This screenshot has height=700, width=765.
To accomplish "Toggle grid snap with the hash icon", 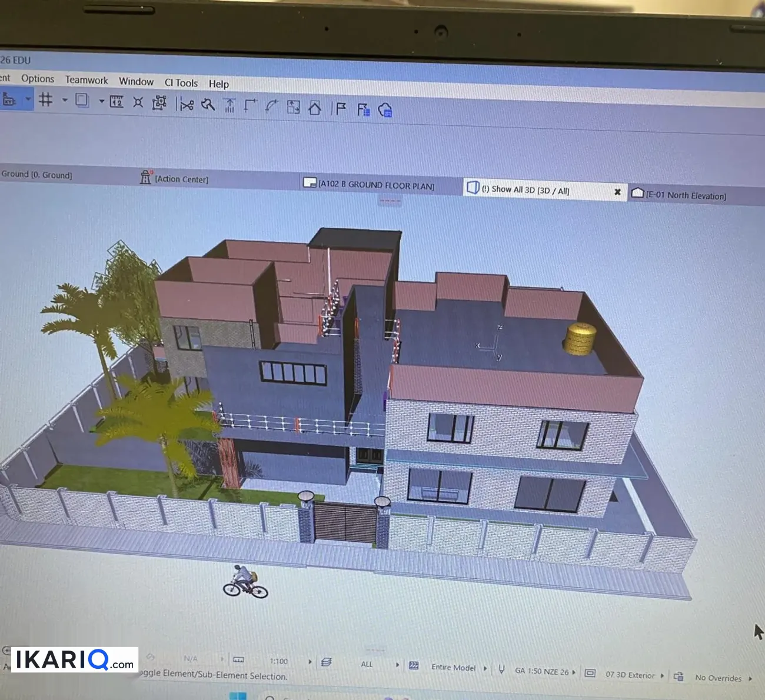I will pyautogui.click(x=46, y=99).
